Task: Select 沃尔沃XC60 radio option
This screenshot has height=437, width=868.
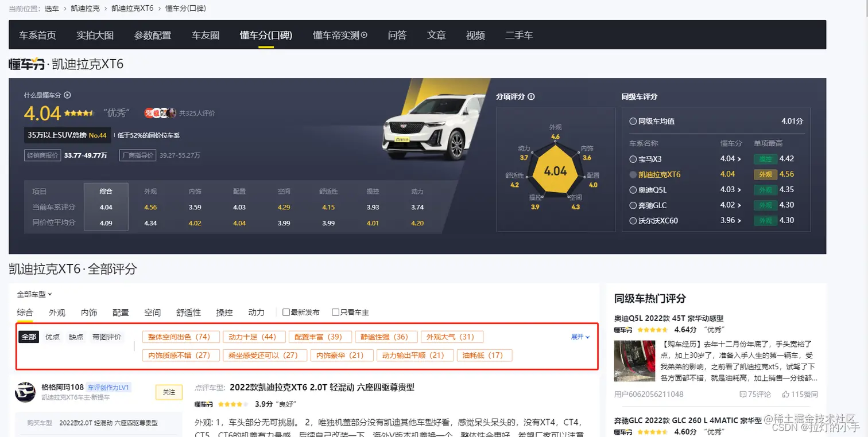Action: [x=633, y=221]
